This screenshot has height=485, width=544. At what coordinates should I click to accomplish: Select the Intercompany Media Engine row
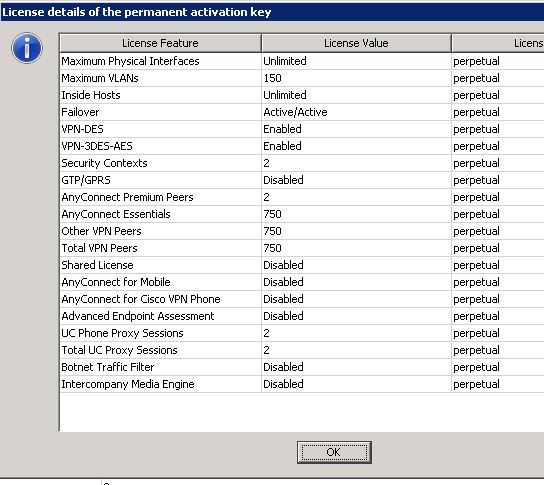[302, 384]
